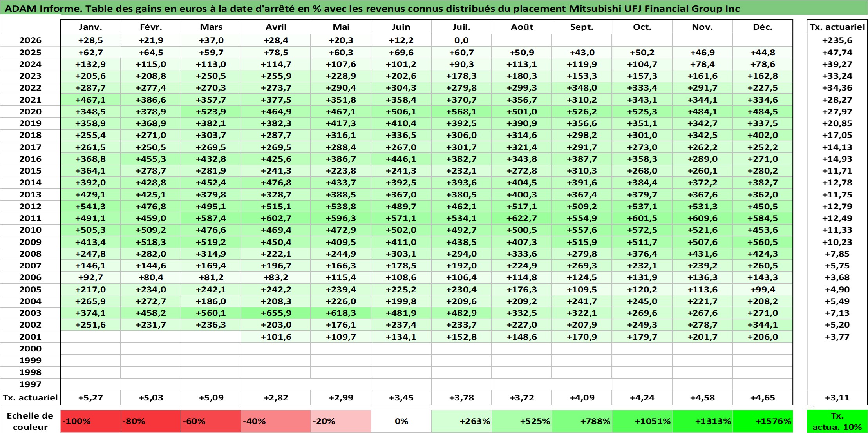Select the '+455,3' cell in Févr. 2016
This screenshot has height=433, width=868.
pyautogui.click(x=151, y=159)
